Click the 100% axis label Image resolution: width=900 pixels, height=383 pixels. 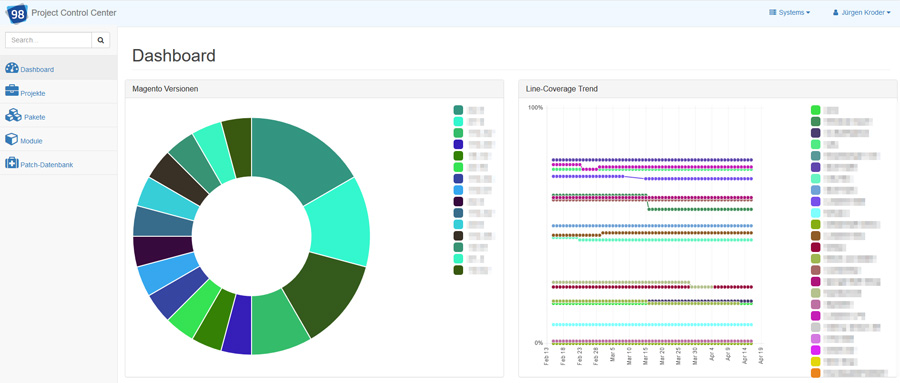[x=536, y=108]
